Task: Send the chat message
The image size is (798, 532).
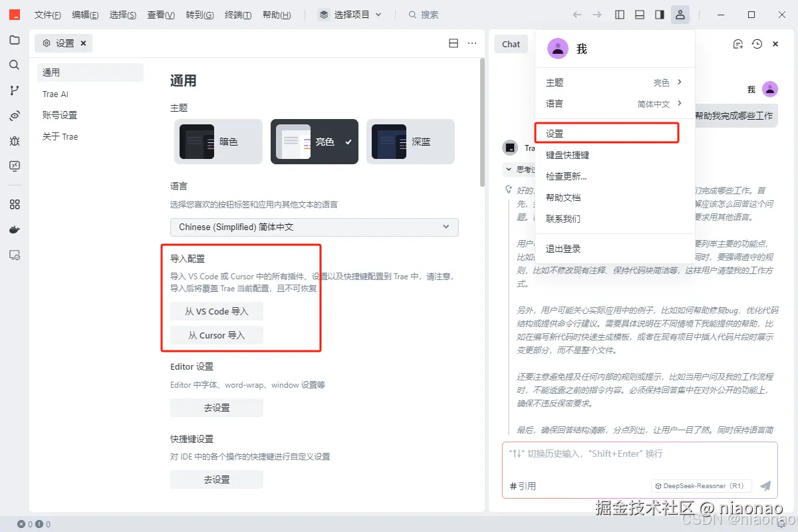Action: click(766, 486)
